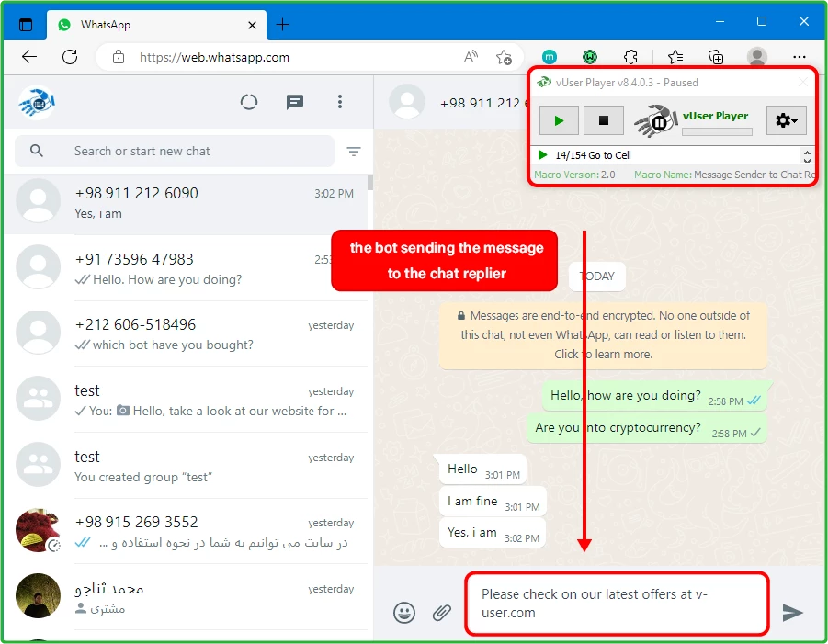Open the Favorites list icon

tap(675, 56)
